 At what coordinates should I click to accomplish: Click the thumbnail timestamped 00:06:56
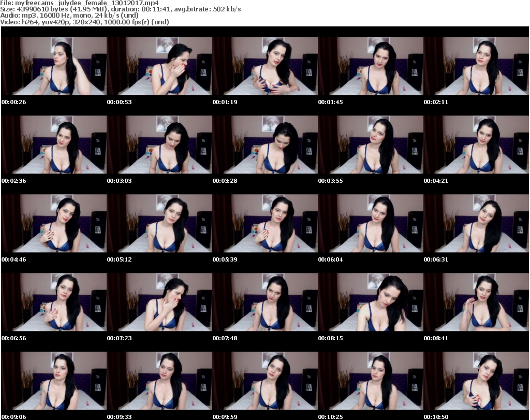tap(54, 302)
